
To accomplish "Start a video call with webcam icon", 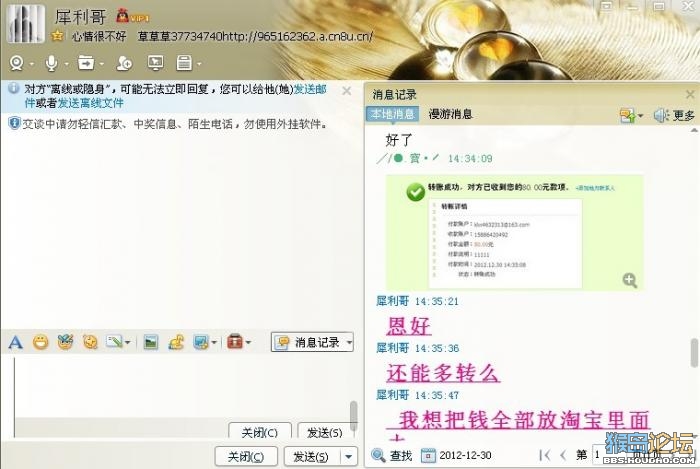I will 17,63.
